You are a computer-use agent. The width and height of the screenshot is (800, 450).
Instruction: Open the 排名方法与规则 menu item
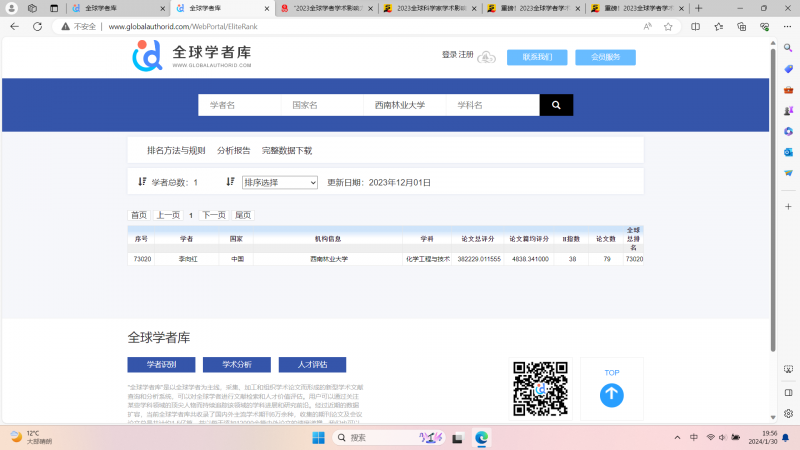pyautogui.click(x=176, y=150)
